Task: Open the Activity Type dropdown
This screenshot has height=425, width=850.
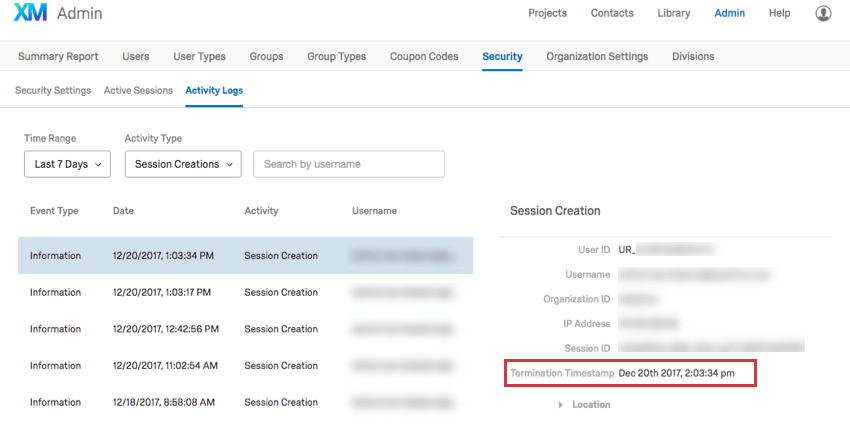Action: (183, 164)
